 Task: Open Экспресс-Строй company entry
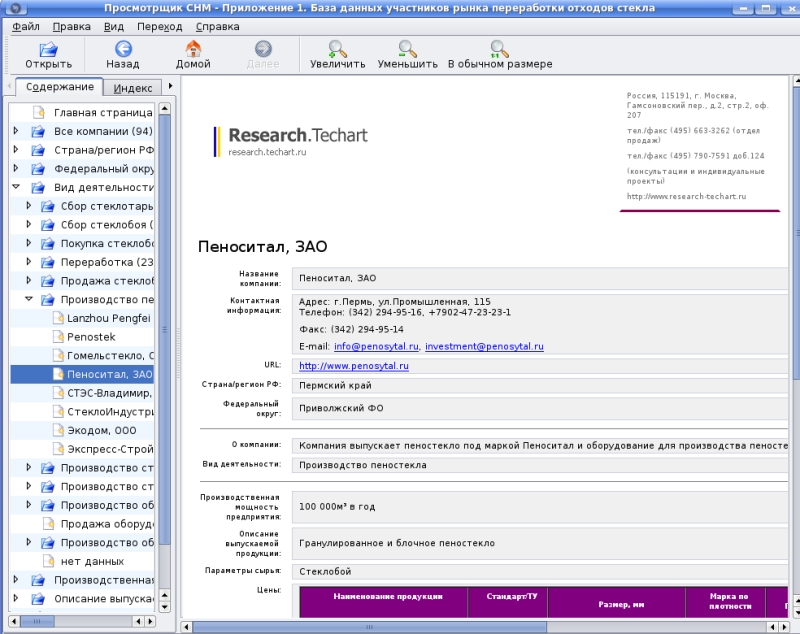[110, 449]
